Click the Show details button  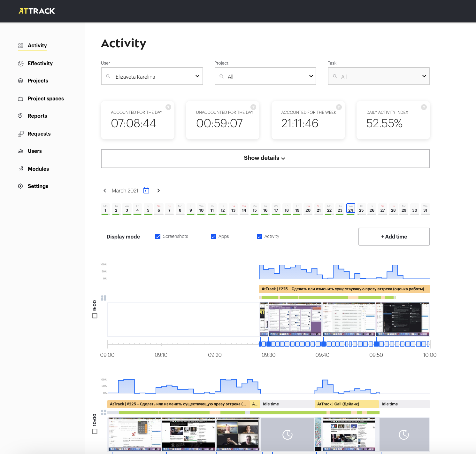click(x=265, y=158)
